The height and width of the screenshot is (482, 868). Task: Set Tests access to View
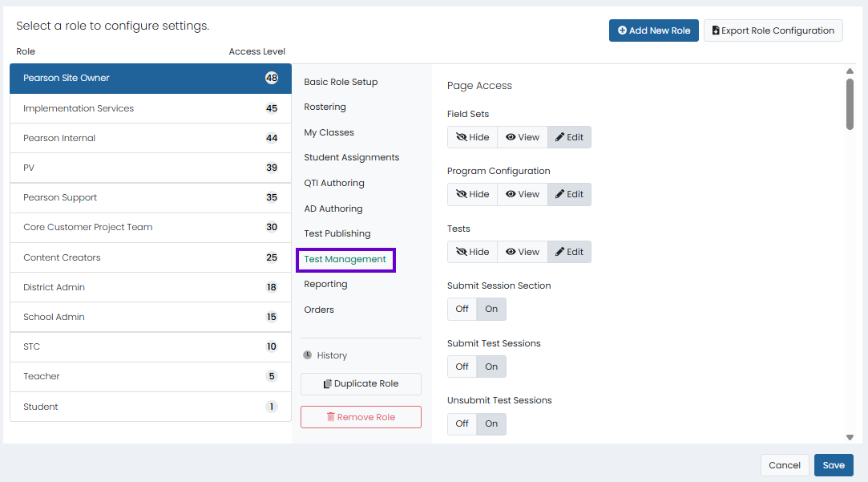click(523, 252)
